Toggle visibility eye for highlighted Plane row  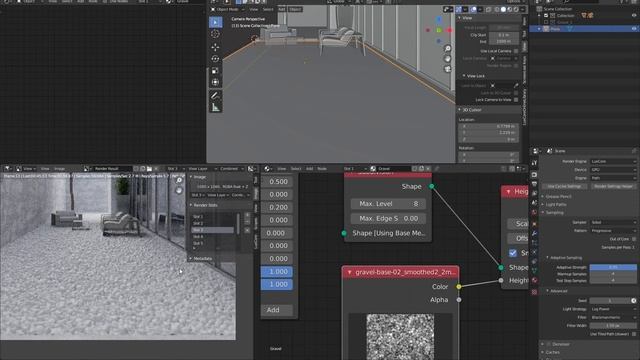coord(634,29)
